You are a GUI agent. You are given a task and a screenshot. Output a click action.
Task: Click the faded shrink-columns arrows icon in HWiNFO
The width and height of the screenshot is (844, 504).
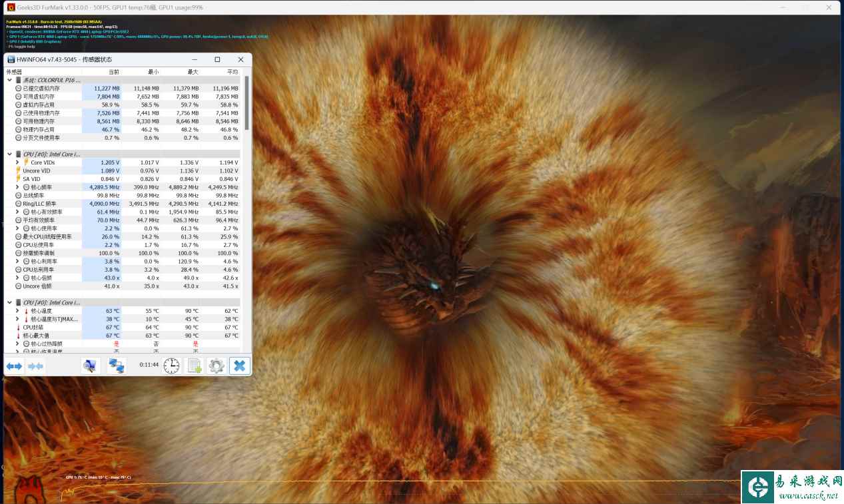point(36,366)
